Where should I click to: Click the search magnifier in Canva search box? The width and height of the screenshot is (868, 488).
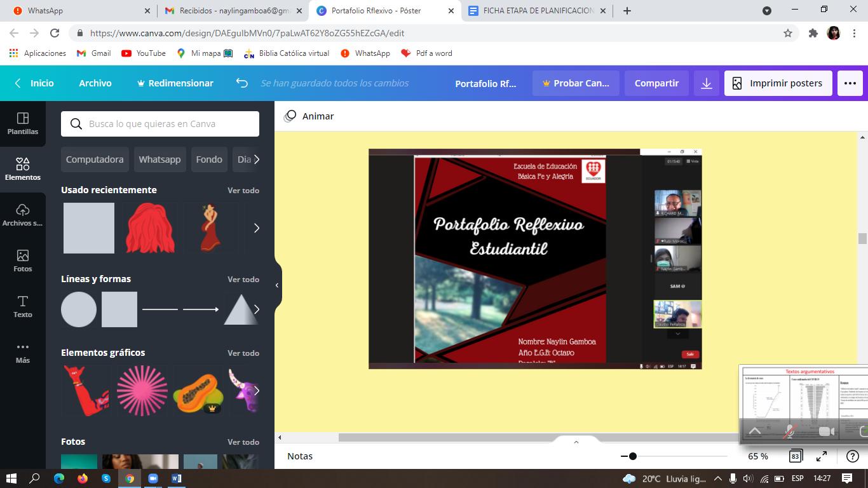[76, 124]
